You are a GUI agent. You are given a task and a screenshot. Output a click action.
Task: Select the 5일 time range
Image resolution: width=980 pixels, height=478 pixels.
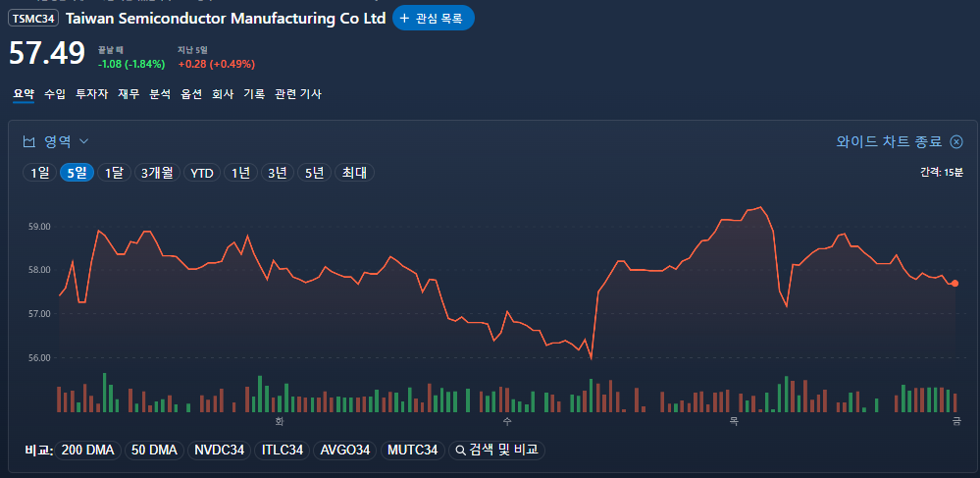pos(77,173)
